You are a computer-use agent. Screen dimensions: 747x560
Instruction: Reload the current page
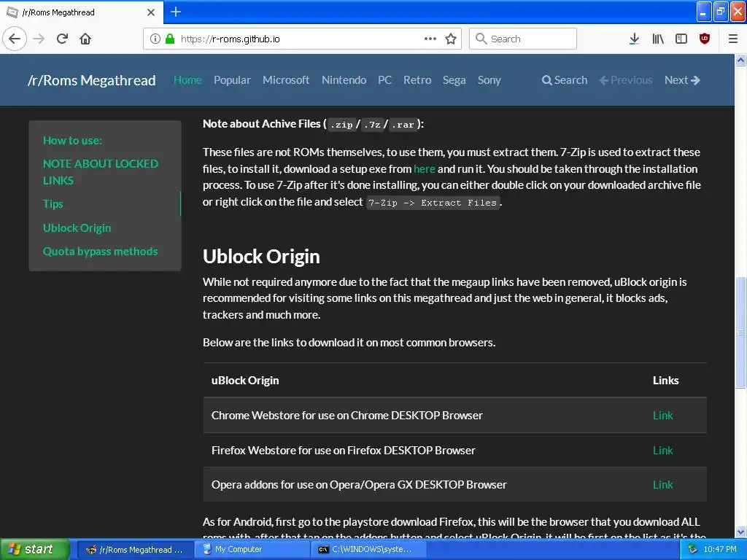pos(63,39)
